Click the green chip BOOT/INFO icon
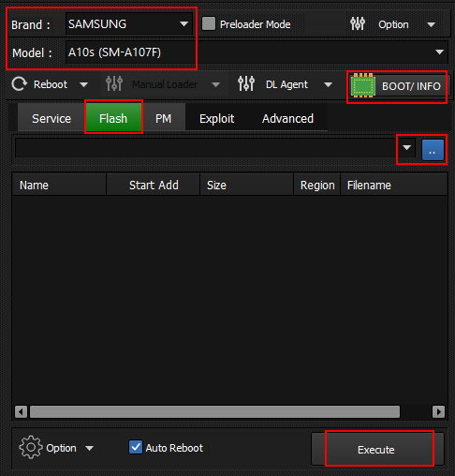The height and width of the screenshot is (476, 455). tap(363, 85)
